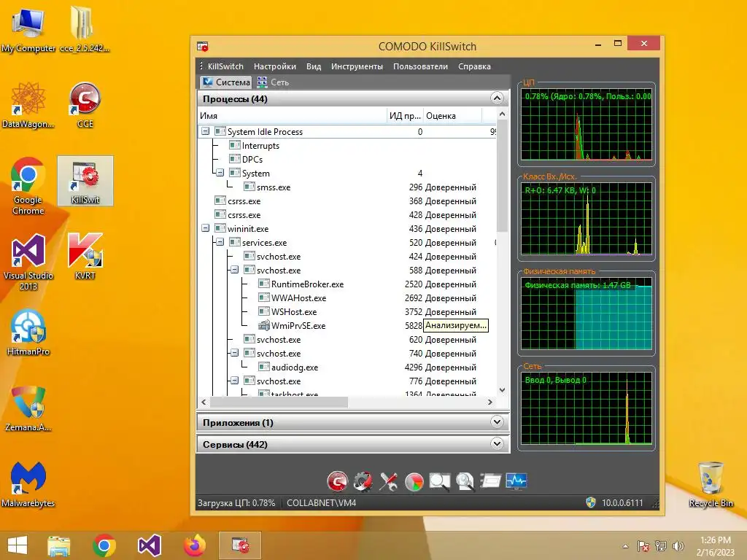Select the HitmanPro desktop shortcut
The height and width of the screenshot is (560, 747).
tap(28, 332)
